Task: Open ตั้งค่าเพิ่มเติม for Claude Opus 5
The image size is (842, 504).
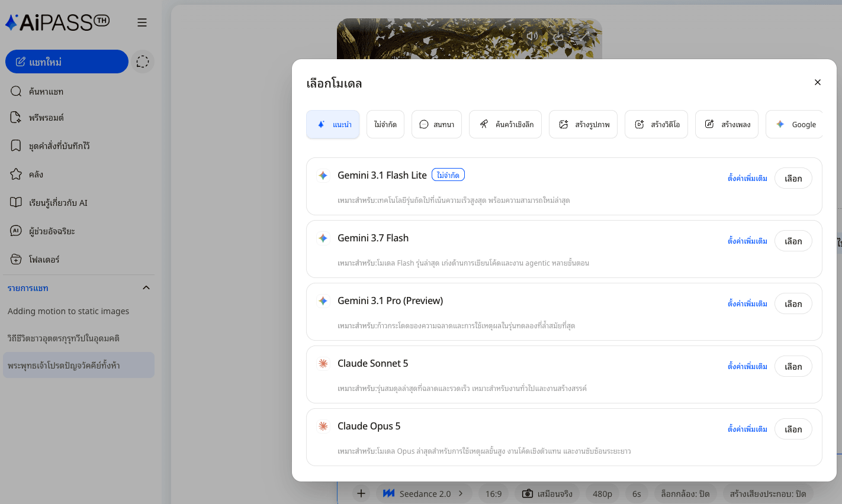Action: click(747, 429)
